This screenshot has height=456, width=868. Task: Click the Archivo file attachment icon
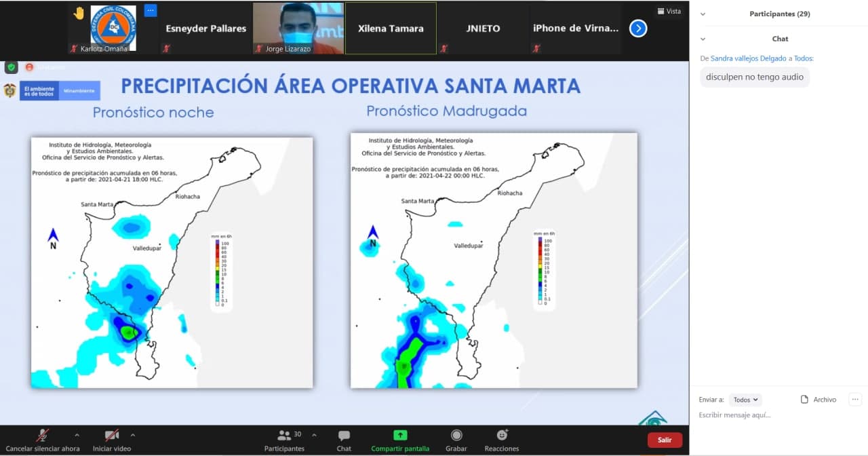[805, 400]
